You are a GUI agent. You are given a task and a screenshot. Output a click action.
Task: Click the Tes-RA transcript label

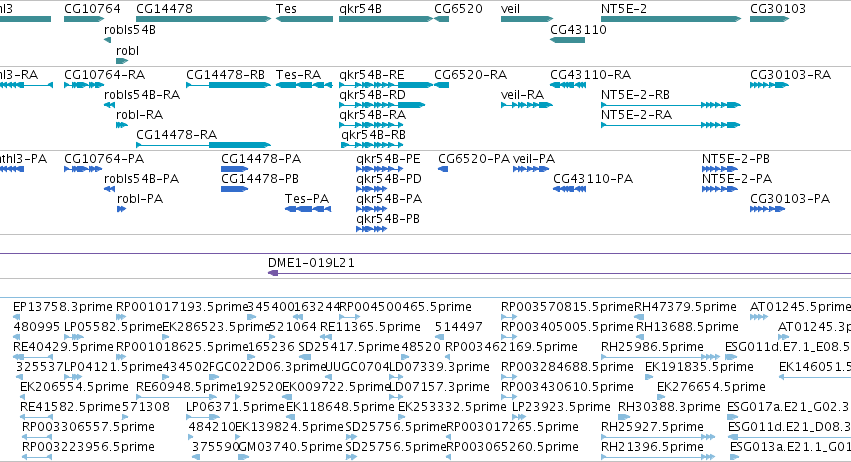coord(299,75)
